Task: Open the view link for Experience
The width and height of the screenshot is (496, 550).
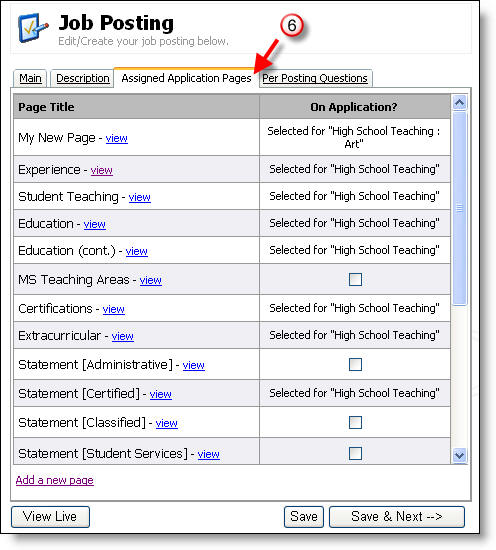Action: tap(101, 170)
